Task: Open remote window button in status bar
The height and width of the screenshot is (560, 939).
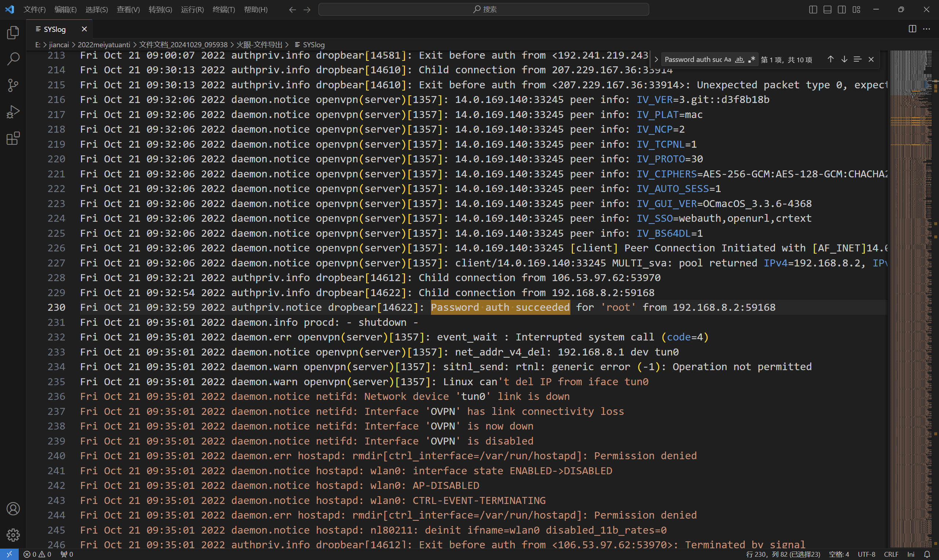Action: pyautogui.click(x=9, y=555)
